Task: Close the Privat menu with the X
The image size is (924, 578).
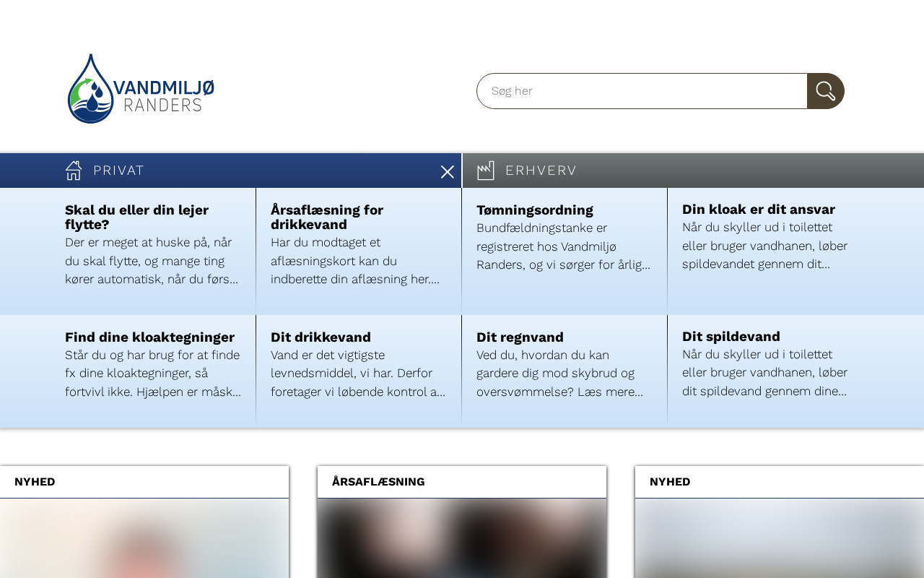Action: click(448, 171)
